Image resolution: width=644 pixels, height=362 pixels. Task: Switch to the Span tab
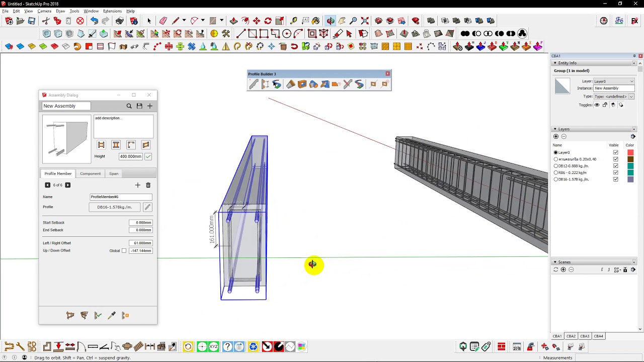(x=114, y=173)
